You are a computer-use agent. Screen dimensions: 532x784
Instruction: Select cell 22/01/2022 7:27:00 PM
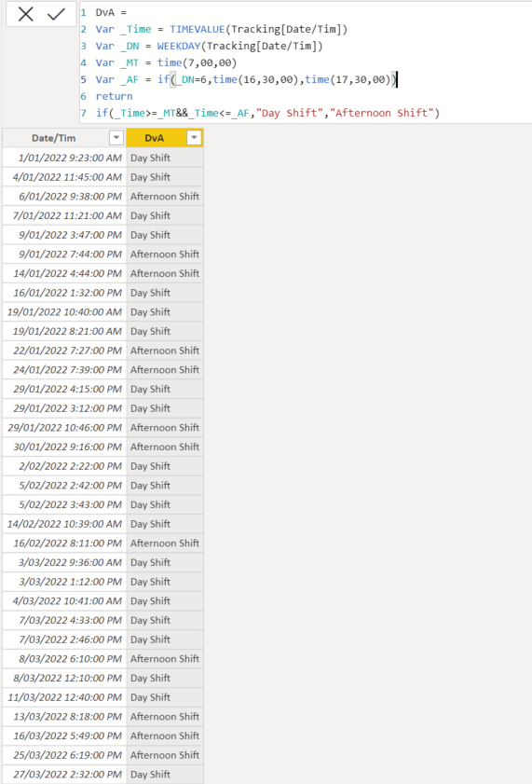[x=64, y=350]
